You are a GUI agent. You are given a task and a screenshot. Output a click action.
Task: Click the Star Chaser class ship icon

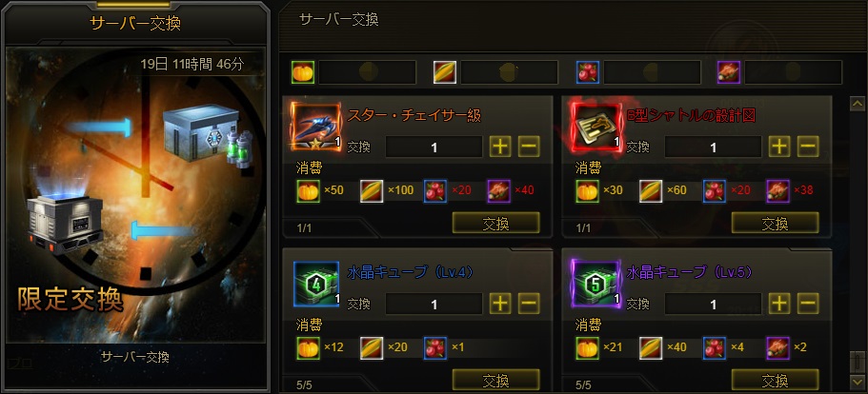tap(315, 128)
